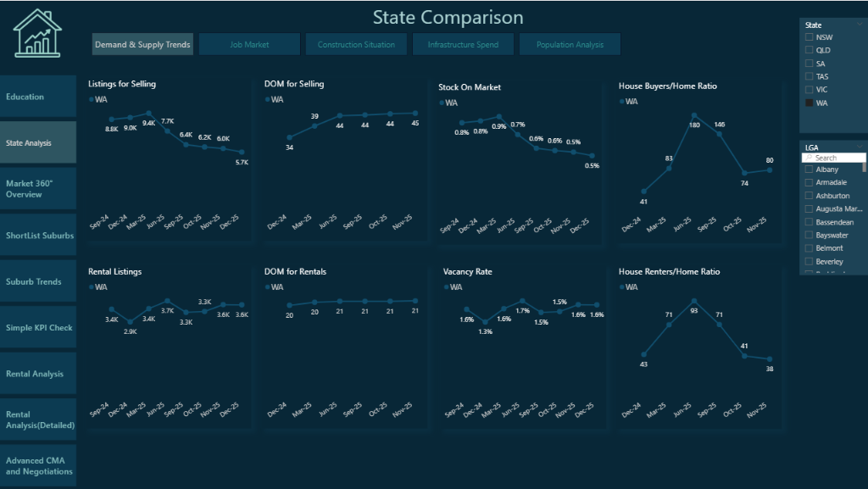Click WA legend marker on Rental Listings chart
Screen dimensions: 868x489
pyautogui.click(x=93, y=286)
